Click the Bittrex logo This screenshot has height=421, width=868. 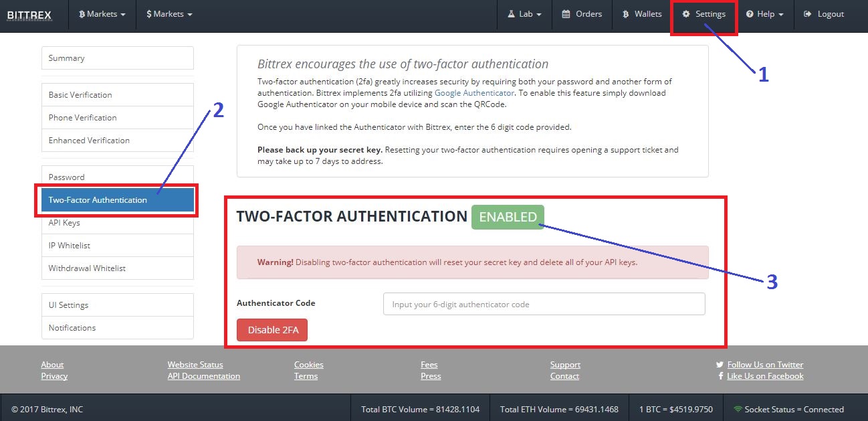point(29,15)
